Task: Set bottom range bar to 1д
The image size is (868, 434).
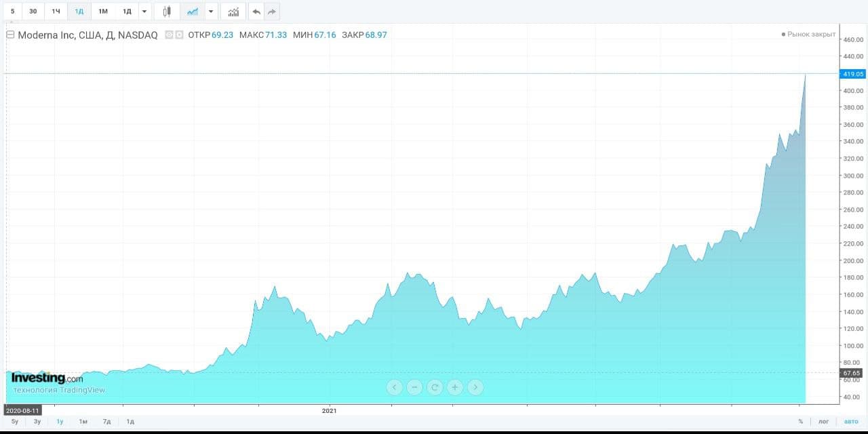Action: (130, 421)
